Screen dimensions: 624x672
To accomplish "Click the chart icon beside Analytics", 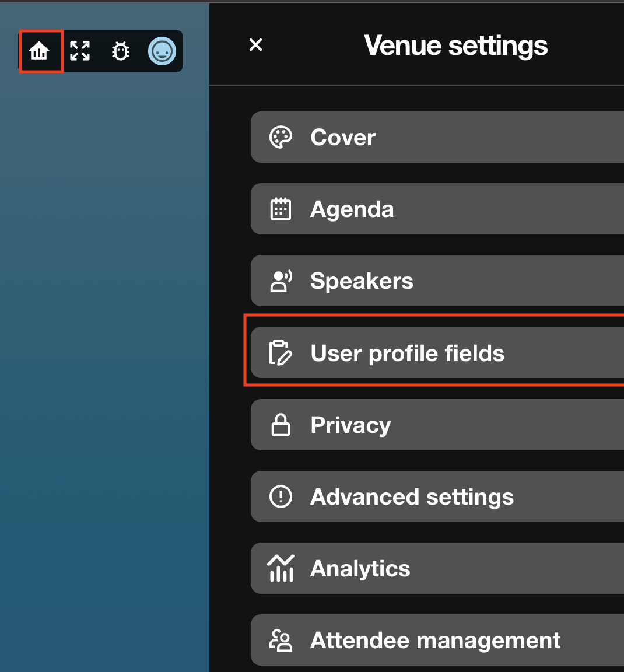I will point(281,569).
